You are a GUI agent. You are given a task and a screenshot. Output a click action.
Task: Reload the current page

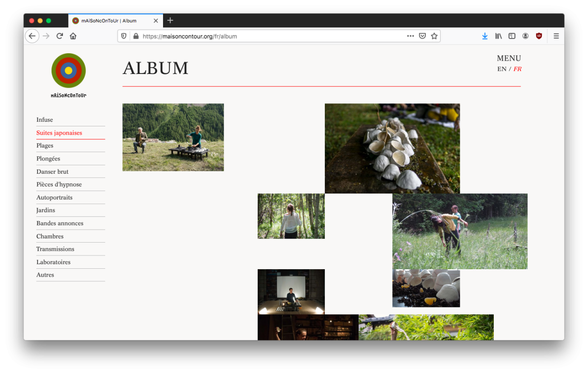[59, 36]
